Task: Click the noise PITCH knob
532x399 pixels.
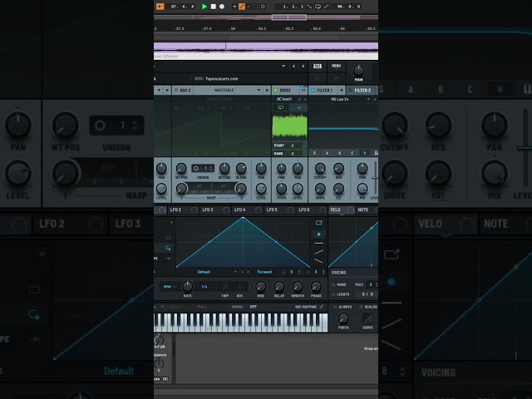Action: point(281,189)
